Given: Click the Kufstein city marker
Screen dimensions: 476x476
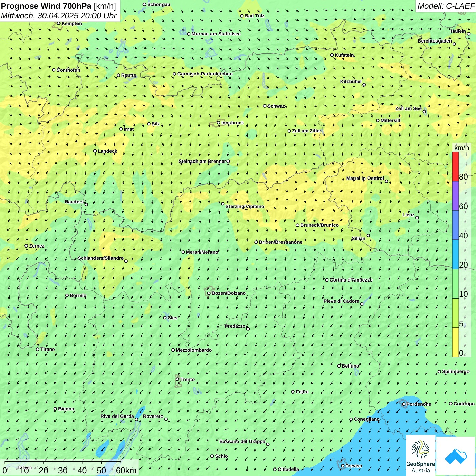Looking at the screenshot, I should pyautogui.click(x=332, y=55).
